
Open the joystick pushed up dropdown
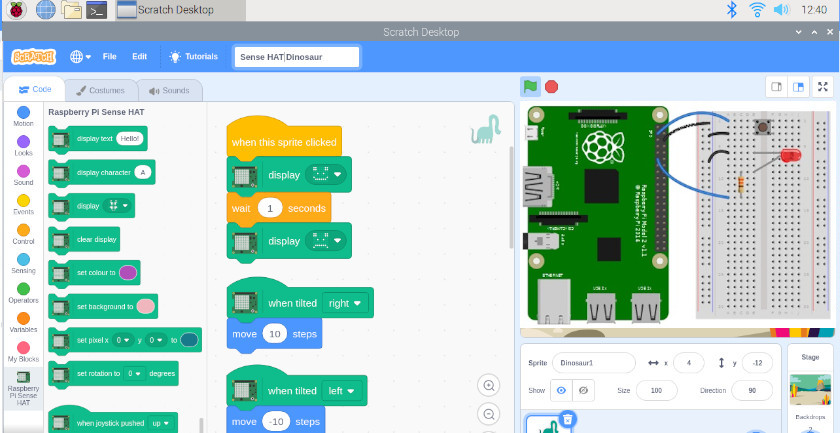(161, 423)
